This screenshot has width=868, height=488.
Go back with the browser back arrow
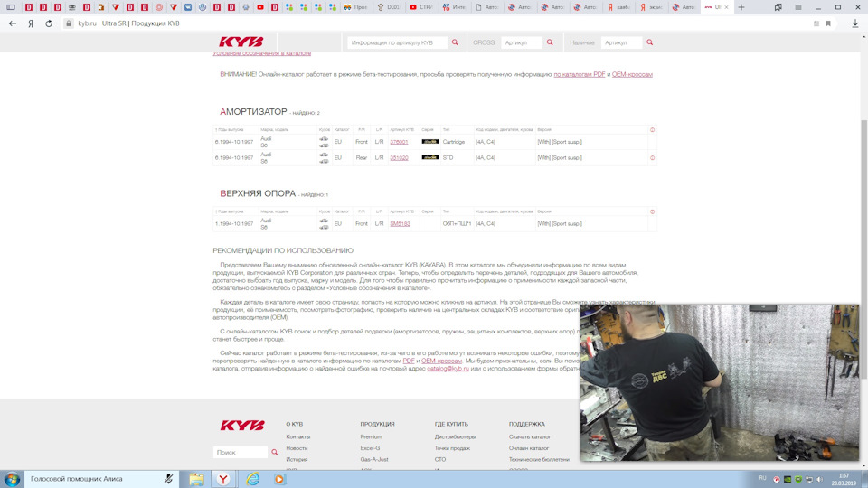[x=13, y=23]
